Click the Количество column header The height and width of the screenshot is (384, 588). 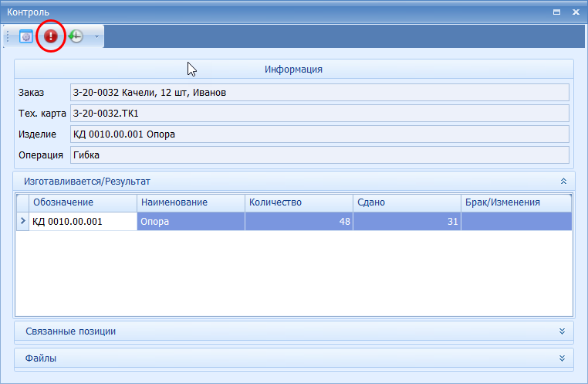pos(298,202)
